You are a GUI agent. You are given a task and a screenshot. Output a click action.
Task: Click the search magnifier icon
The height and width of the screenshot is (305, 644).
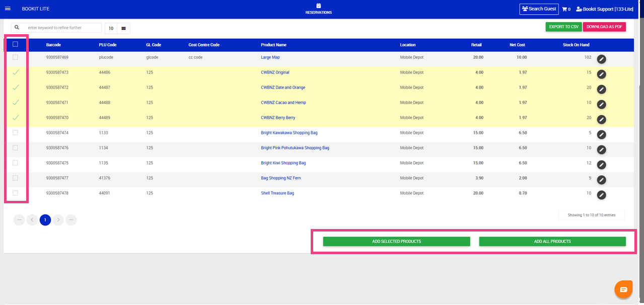click(17, 28)
